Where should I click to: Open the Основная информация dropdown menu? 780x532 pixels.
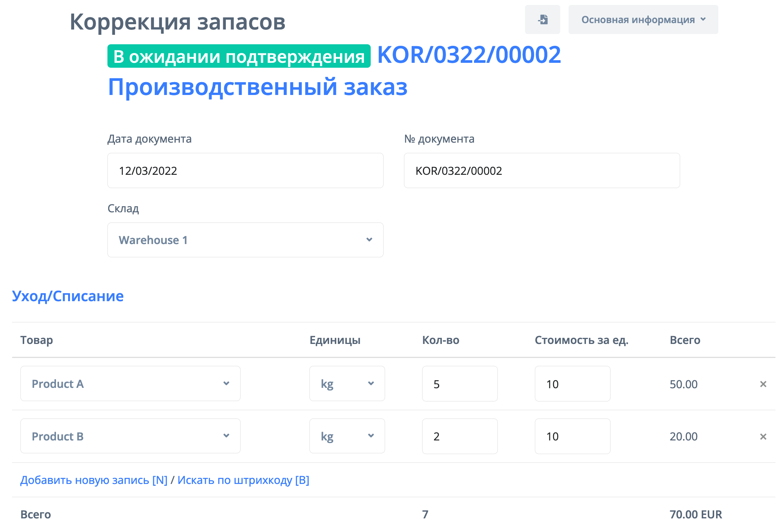coord(643,20)
